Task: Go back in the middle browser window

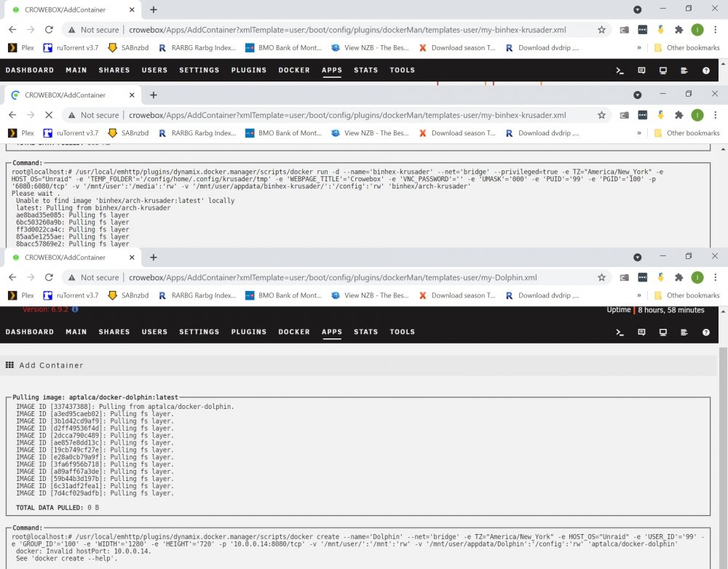Action: [12, 115]
